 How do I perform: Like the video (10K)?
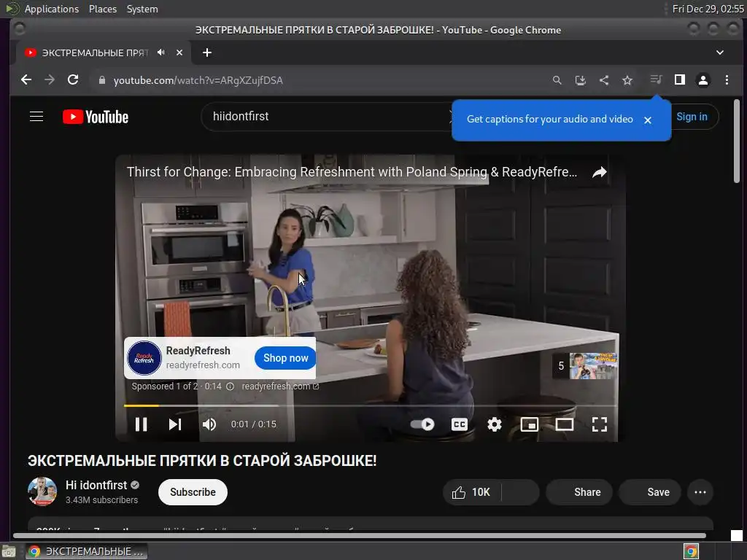pyautogui.click(x=472, y=492)
